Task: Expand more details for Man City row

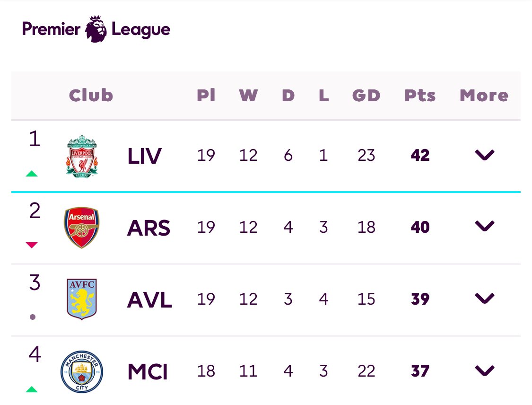Action: click(x=485, y=370)
